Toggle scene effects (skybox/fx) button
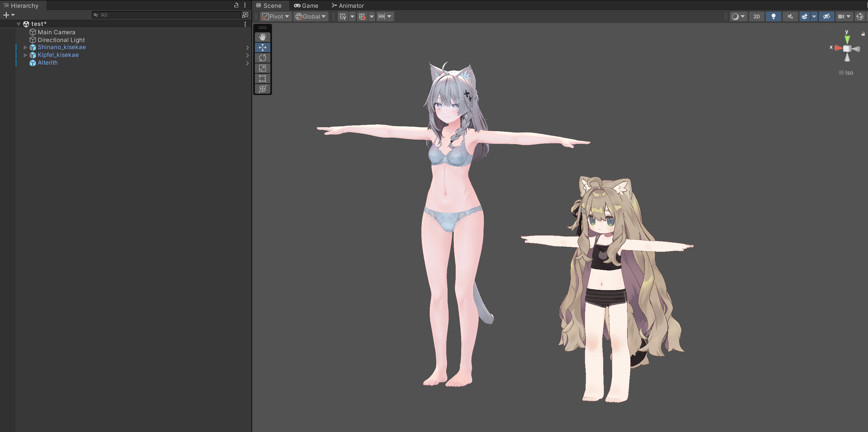Image resolution: width=868 pixels, height=432 pixels. (x=805, y=16)
